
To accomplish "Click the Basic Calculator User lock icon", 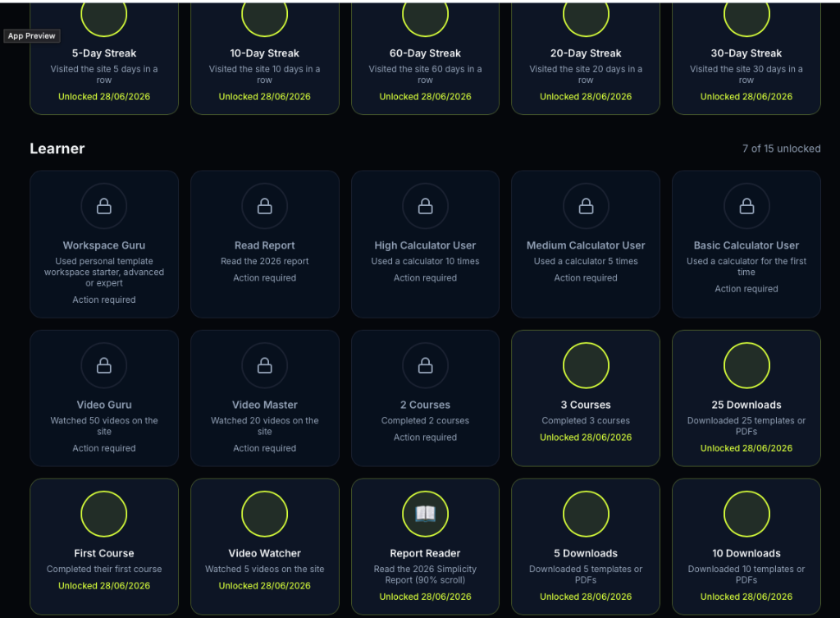I will coord(746,206).
